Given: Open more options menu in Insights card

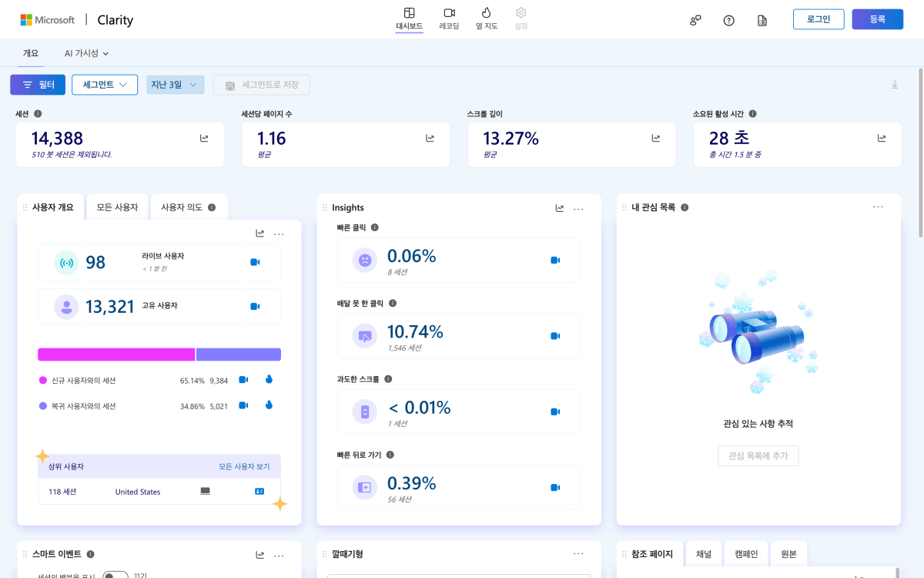Looking at the screenshot, I should (578, 208).
